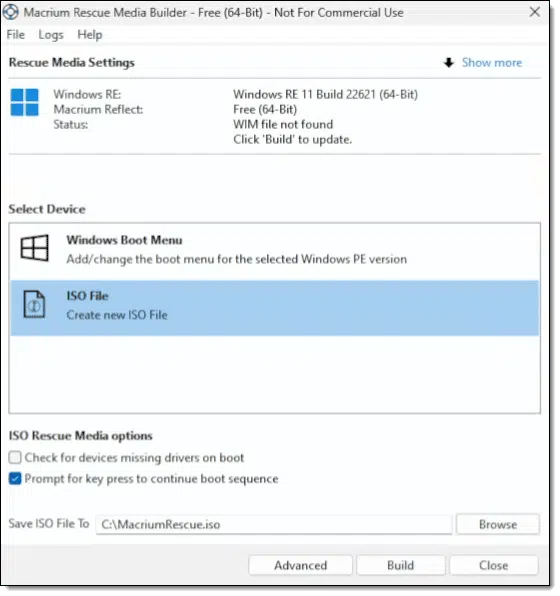Close the window using the title bar X
The image size is (560, 596).
pos(535,12)
